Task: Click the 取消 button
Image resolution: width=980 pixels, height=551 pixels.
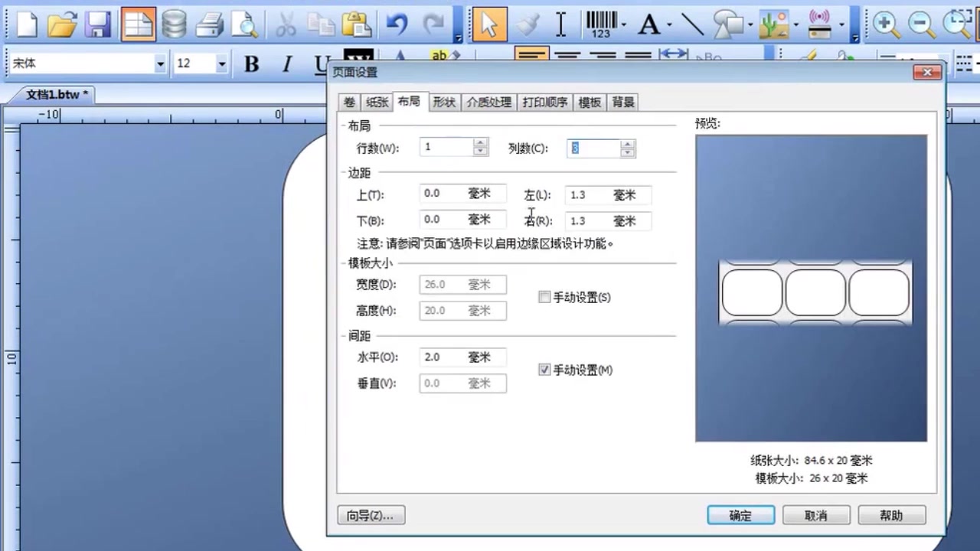Action: coord(816,515)
